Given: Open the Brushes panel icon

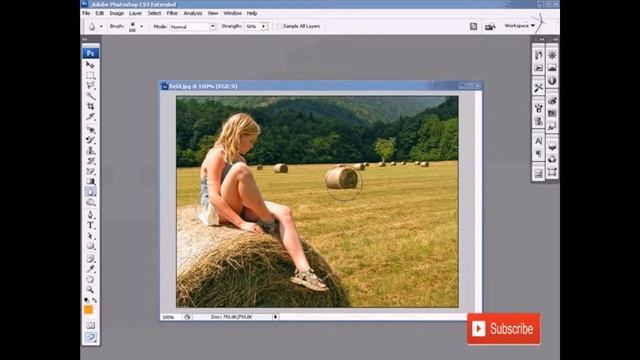Looking at the screenshot, I should 538,108.
